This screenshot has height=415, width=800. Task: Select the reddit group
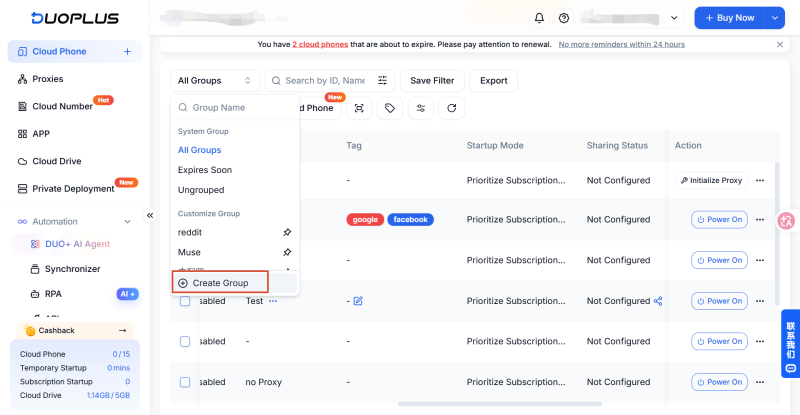click(x=190, y=232)
